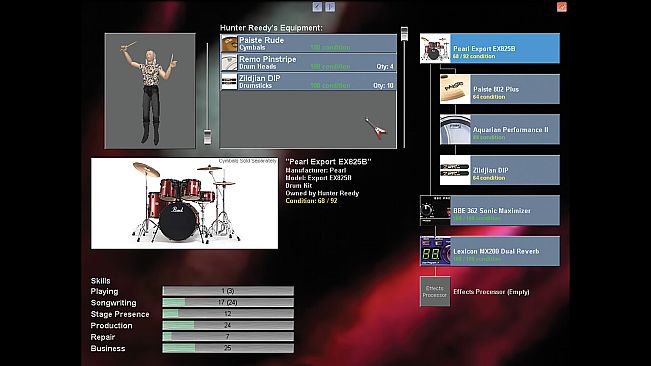Click the second small square icon at top center
The height and width of the screenshot is (366, 651).
point(330,7)
